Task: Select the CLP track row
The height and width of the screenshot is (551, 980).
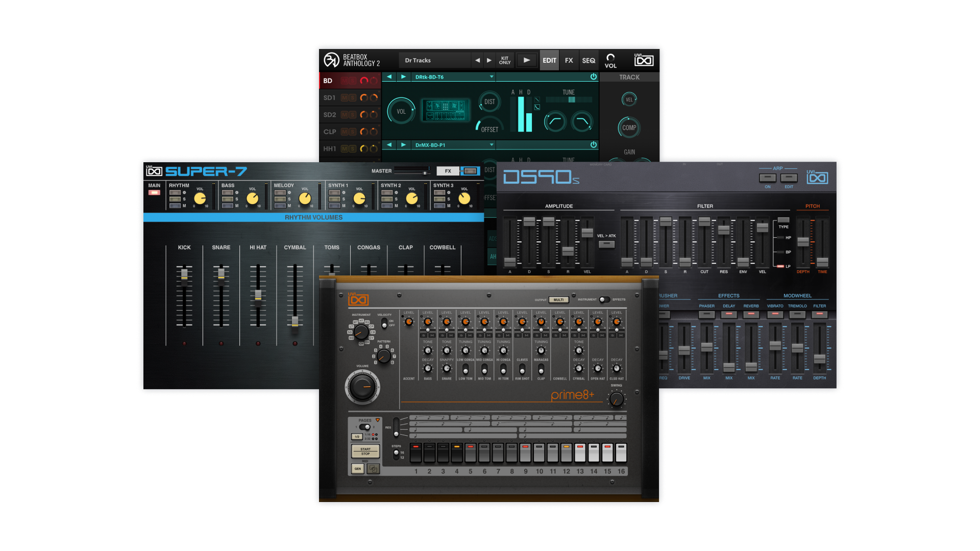Action: 350,132
